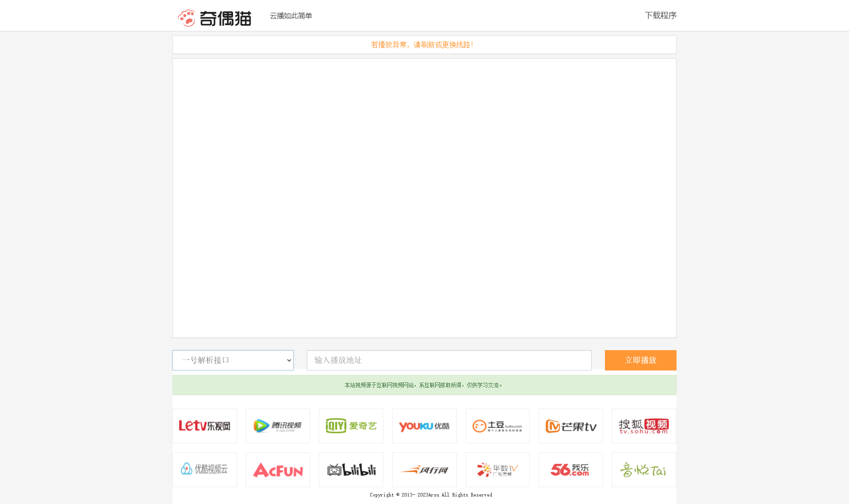Open the YOUKU 优酷 logo tile

[x=424, y=426]
